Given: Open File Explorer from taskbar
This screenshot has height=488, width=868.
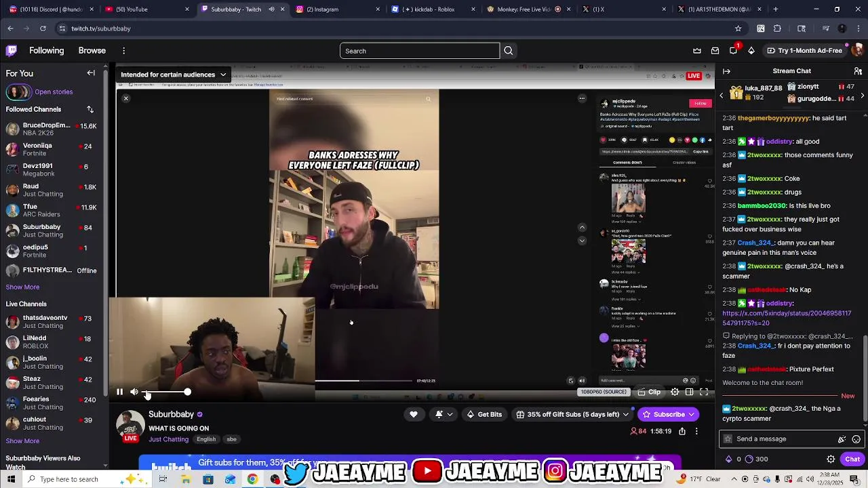Looking at the screenshot, I should (x=185, y=479).
